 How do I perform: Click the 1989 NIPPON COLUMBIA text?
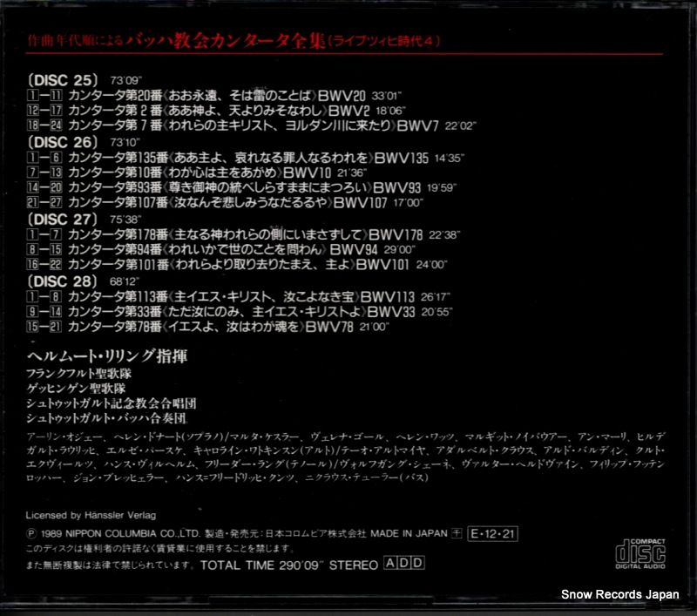(x=120, y=534)
